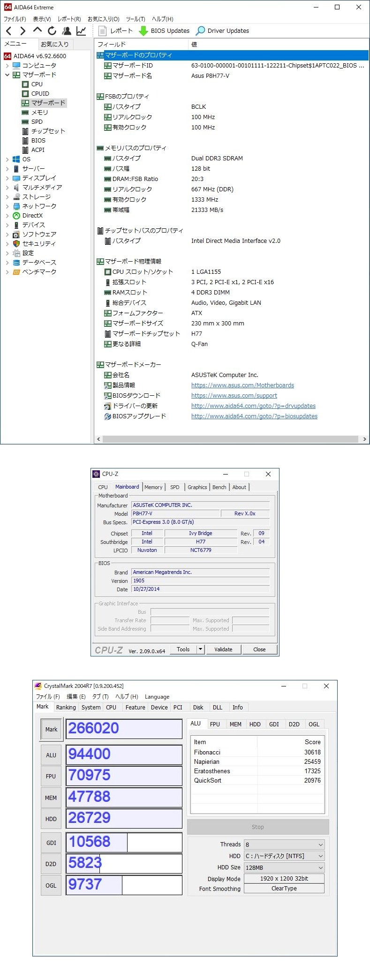The height and width of the screenshot is (980, 370).
Task: Click the DirectX Xbox icon in tree
Action: (16, 216)
